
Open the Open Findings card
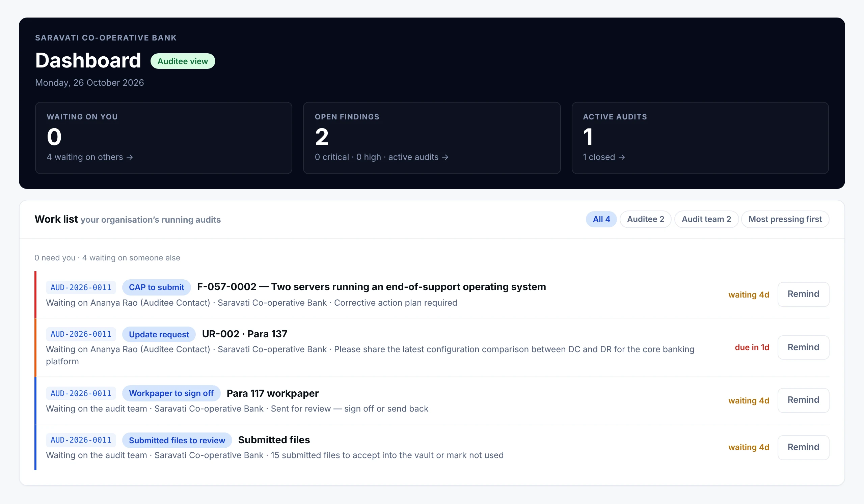[432, 138]
